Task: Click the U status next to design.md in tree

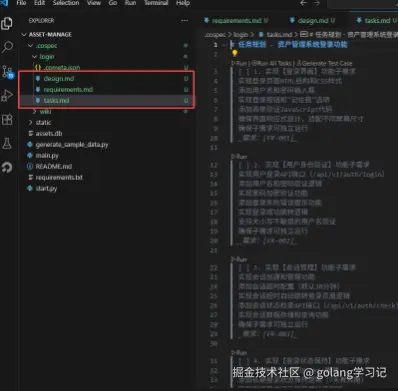Action: coord(186,79)
